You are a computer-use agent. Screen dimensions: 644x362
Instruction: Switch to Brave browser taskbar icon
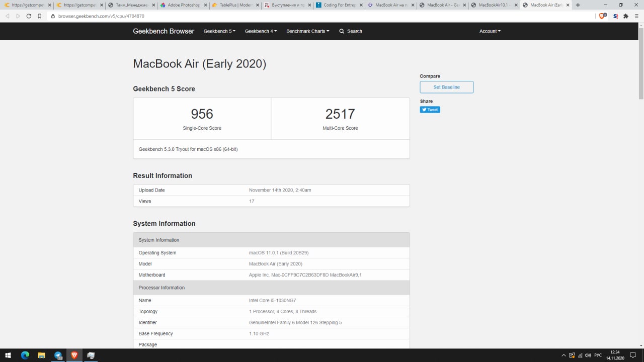point(74,355)
